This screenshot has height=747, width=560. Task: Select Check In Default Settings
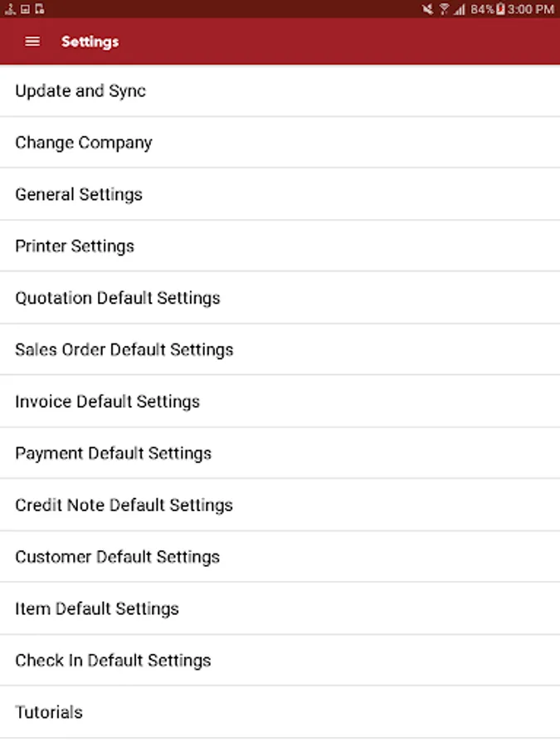pos(114,661)
